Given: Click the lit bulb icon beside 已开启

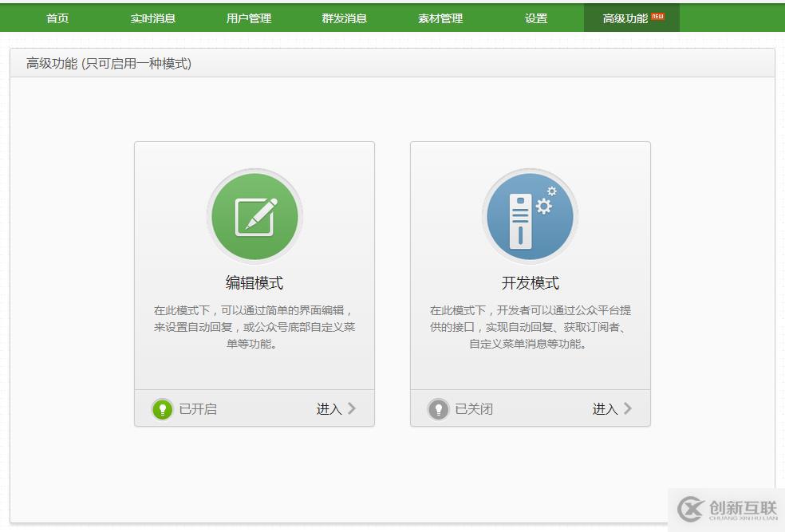Looking at the screenshot, I should pyautogui.click(x=162, y=408).
